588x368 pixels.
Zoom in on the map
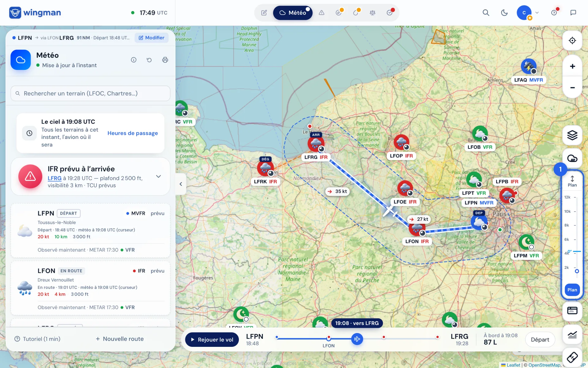[572, 66]
